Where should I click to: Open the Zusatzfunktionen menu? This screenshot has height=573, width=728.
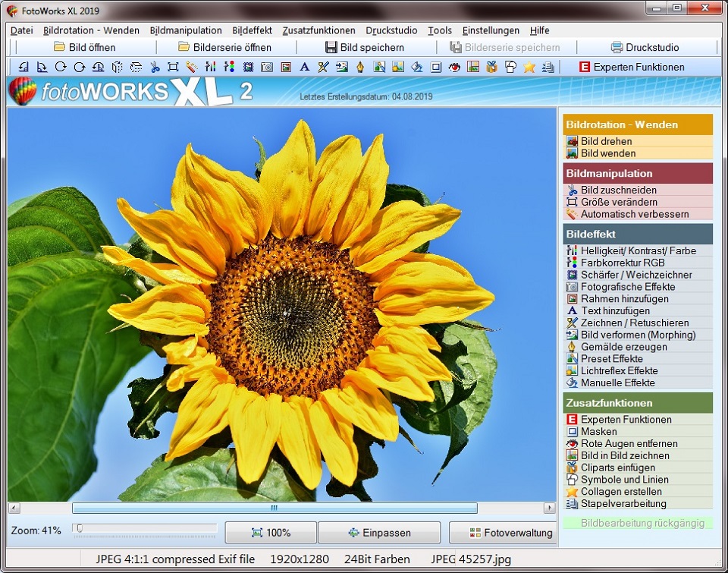319,30
